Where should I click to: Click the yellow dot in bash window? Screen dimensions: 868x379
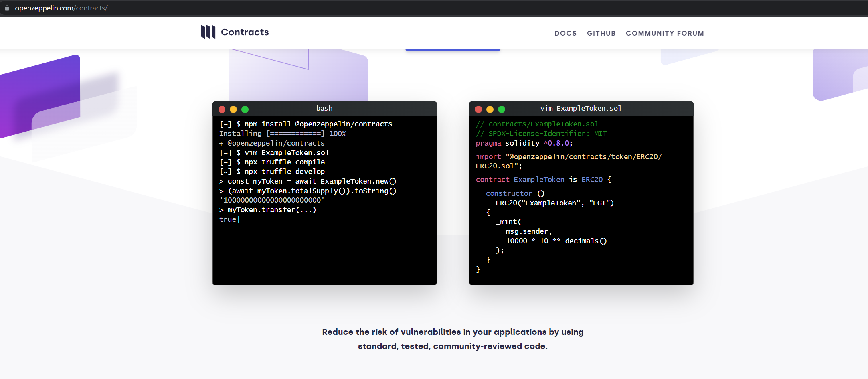coord(233,109)
